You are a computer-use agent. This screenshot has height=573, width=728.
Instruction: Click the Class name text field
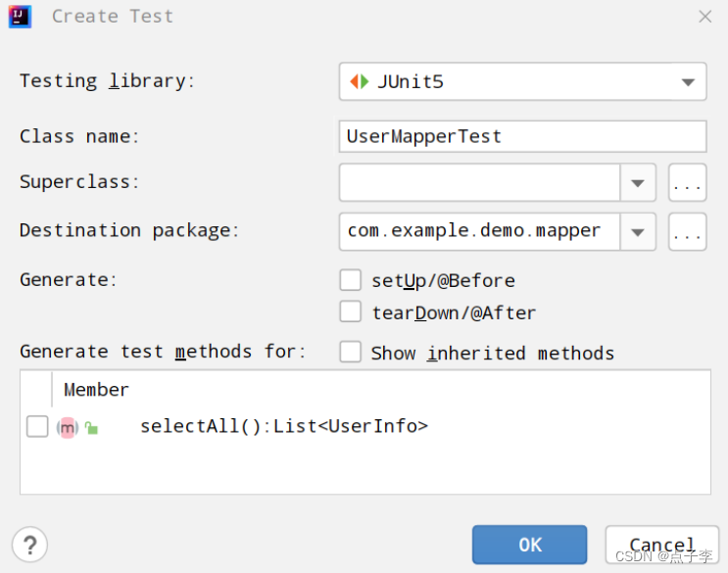tap(523, 136)
